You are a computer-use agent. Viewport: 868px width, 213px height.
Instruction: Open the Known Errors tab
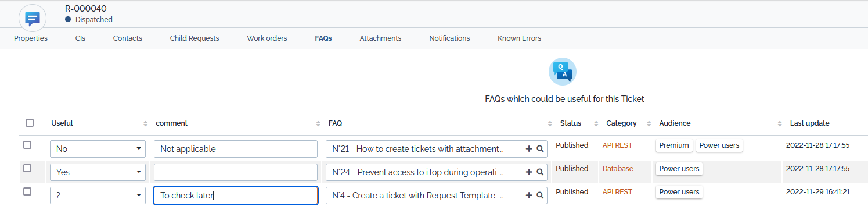click(x=519, y=38)
